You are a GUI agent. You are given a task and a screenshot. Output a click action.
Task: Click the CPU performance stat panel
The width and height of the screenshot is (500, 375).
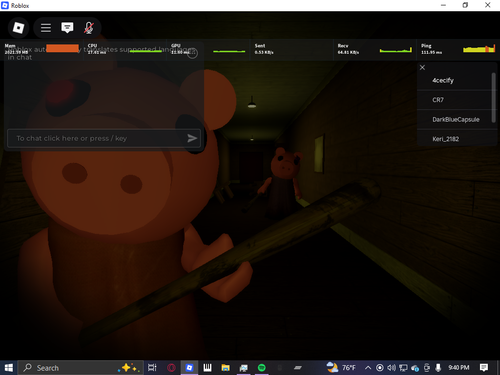[x=125, y=50]
